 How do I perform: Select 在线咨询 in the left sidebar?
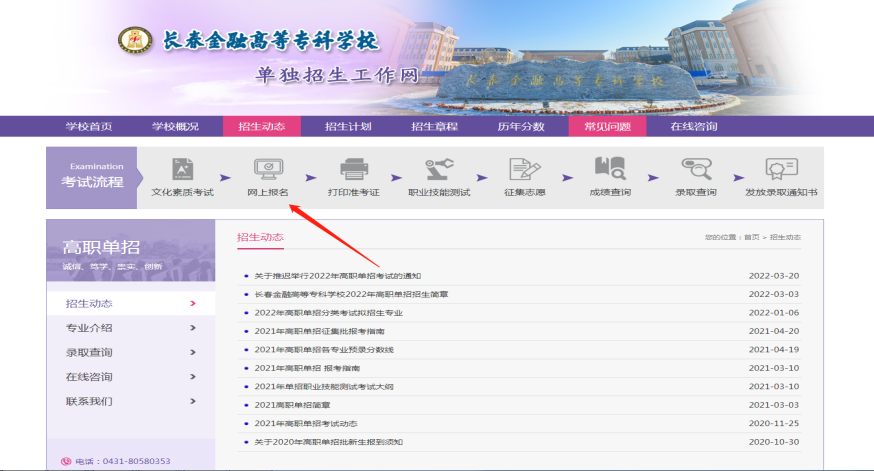[x=89, y=377]
